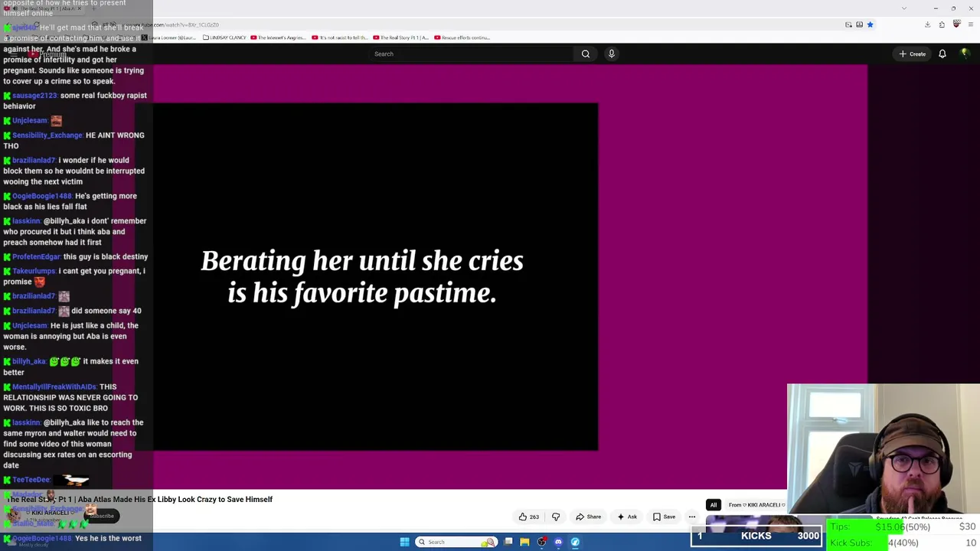The image size is (980, 551).
Task: Save the video to a playlist
Action: click(664, 517)
